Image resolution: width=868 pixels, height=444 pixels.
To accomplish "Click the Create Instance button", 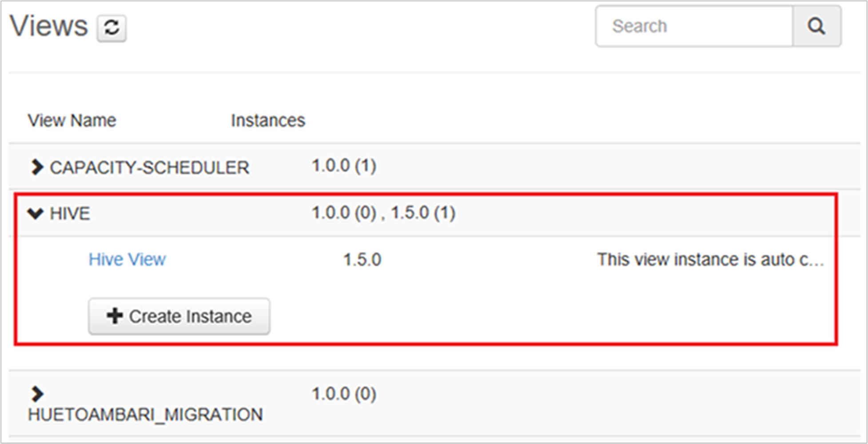I will (179, 316).
